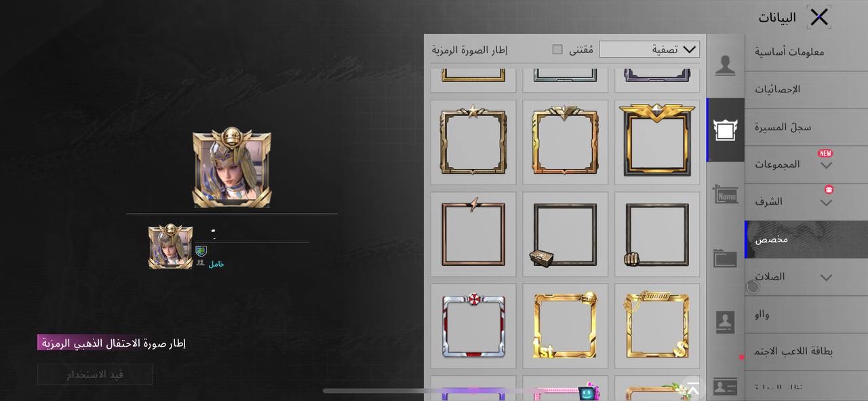Jump to top with the up-arrow icon
This screenshot has height=401, width=868.
point(693,389)
